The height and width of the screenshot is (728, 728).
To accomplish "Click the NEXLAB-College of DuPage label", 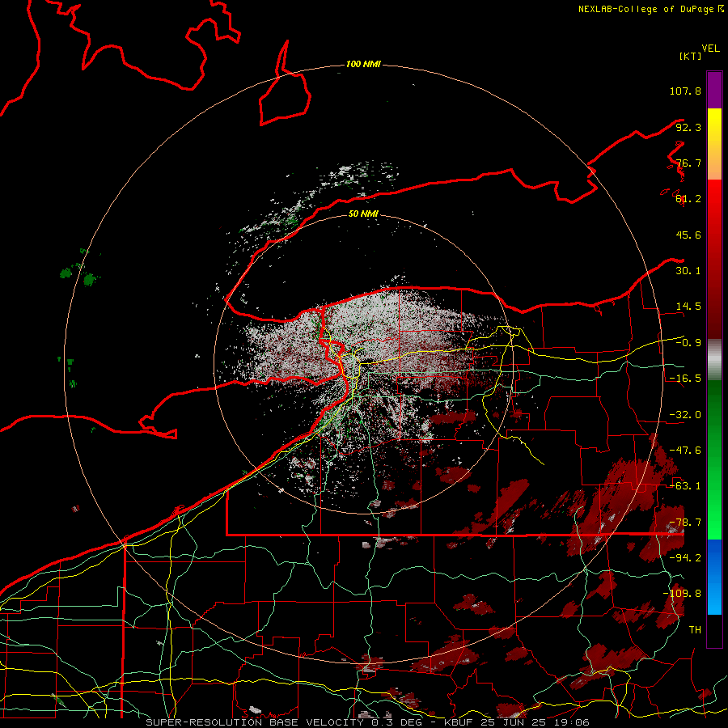I will [645, 9].
